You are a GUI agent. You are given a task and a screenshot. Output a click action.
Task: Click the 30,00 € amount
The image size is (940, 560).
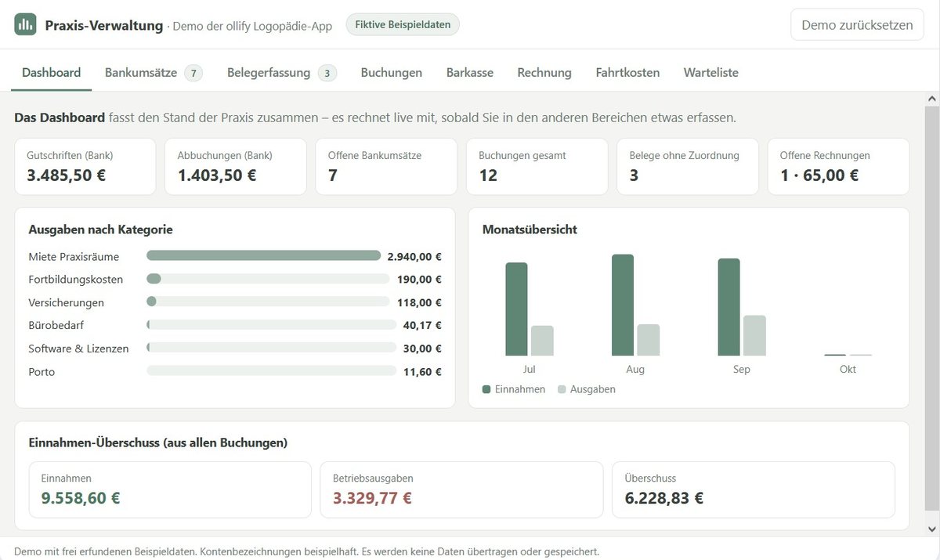point(422,349)
